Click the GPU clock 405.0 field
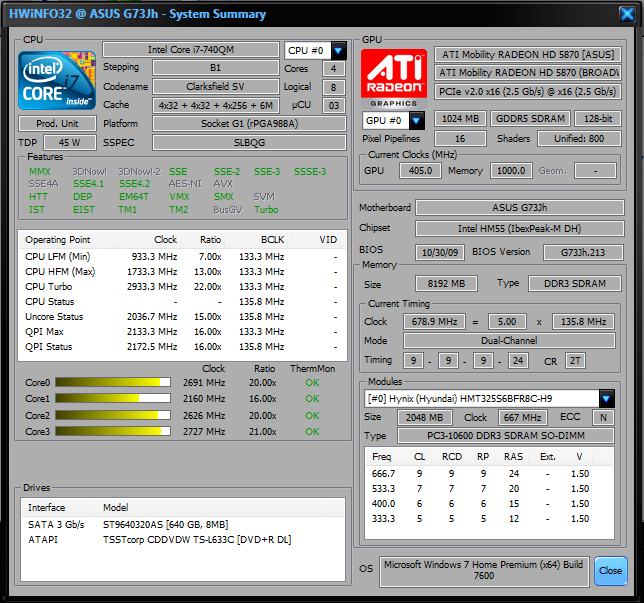Image resolution: width=644 pixels, height=603 pixels. click(x=420, y=170)
